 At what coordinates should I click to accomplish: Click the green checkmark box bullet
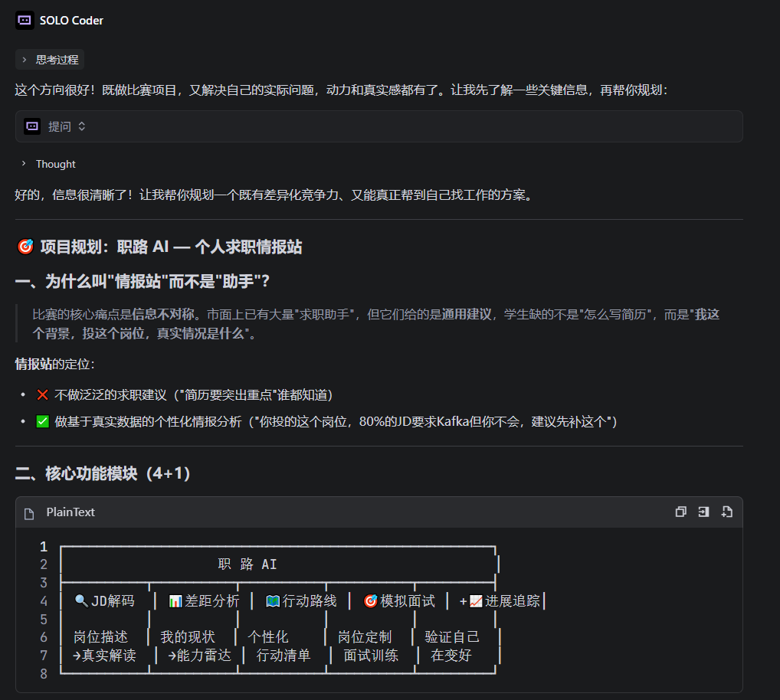[42, 421]
